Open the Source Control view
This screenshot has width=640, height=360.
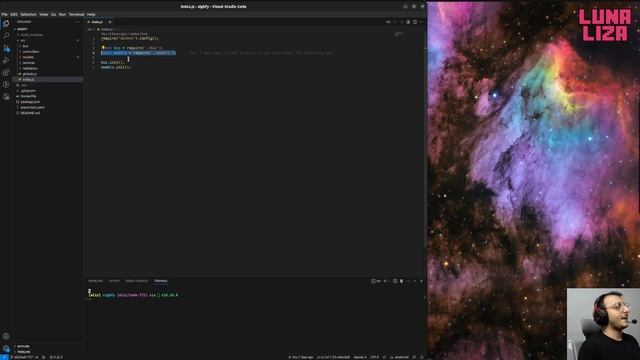click(x=6, y=48)
